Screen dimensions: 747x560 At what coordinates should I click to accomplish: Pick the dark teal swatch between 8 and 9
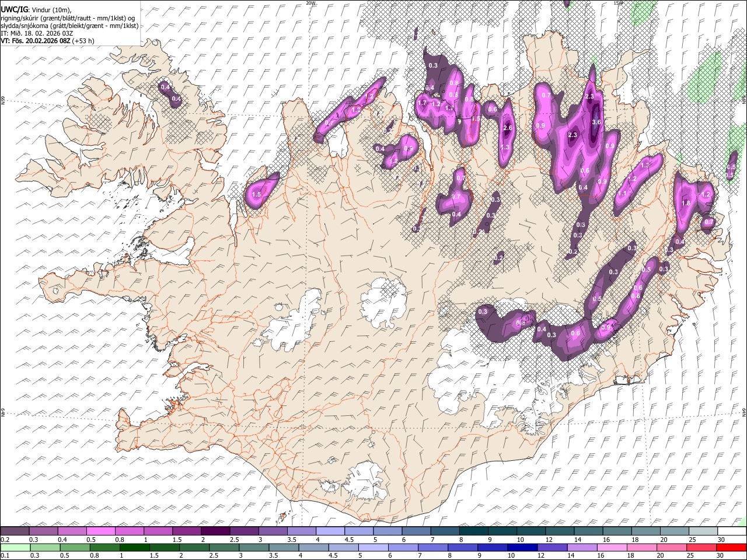coord(474,531)
